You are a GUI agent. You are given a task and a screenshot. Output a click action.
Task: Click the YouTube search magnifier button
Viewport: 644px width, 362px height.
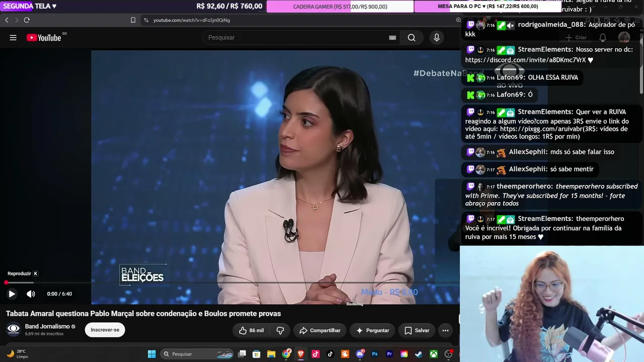click(412, 38)
